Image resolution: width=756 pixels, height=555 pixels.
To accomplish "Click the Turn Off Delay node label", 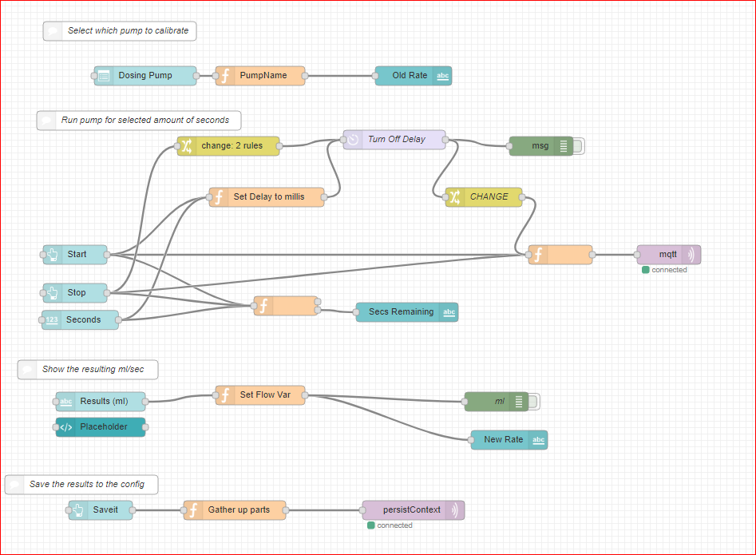I will tap(397, 139).
